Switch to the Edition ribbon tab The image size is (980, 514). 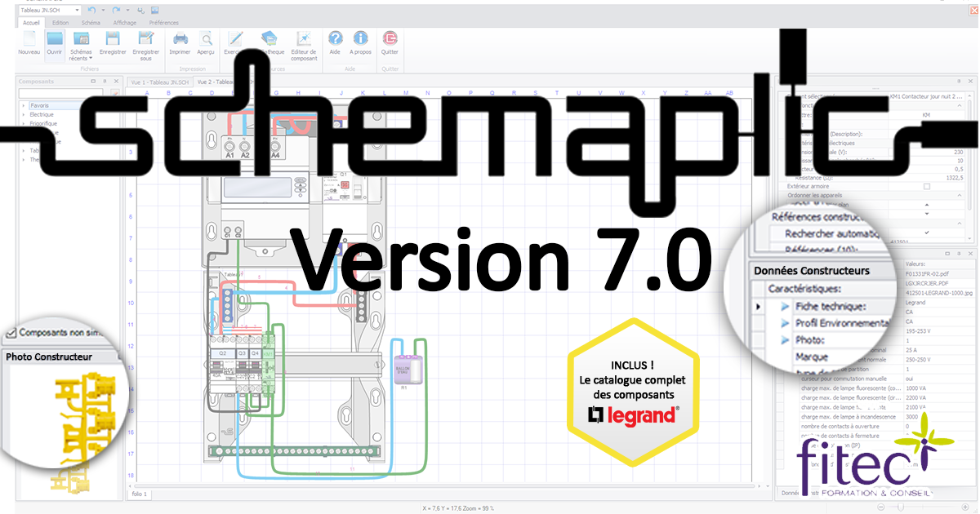[x=60, y=23]
